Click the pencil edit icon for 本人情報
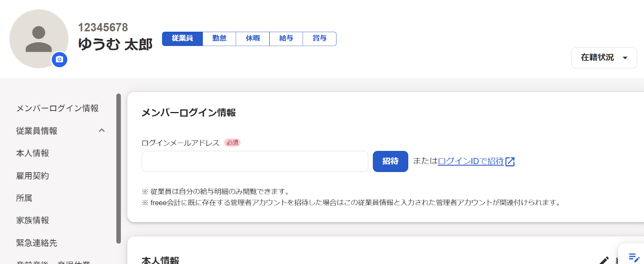The height and width of the screenshot is (264, 644). pos(604,260)
